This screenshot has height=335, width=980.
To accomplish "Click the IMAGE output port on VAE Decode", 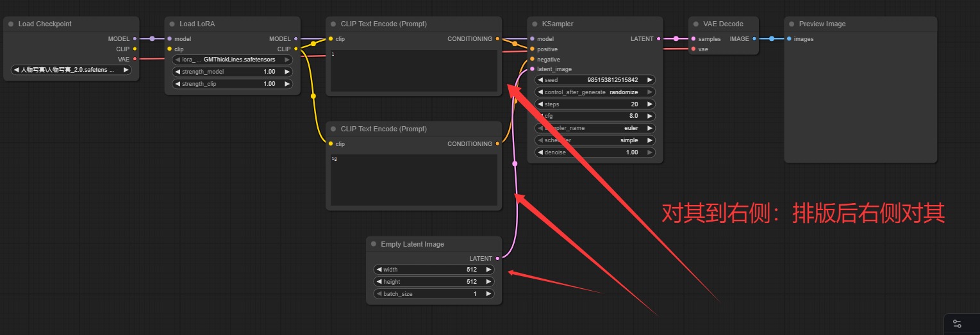I will pos(754,39).
